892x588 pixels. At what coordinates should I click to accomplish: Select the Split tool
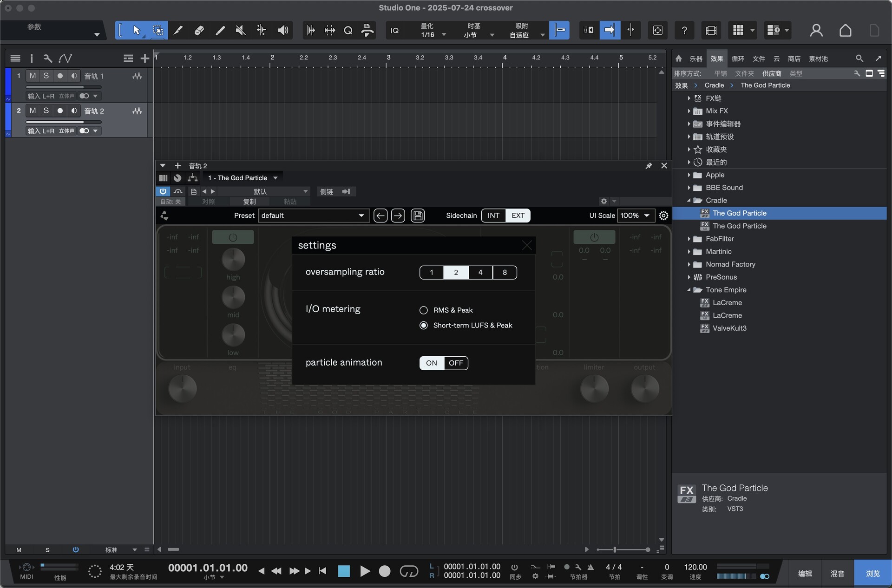(178, 30)
